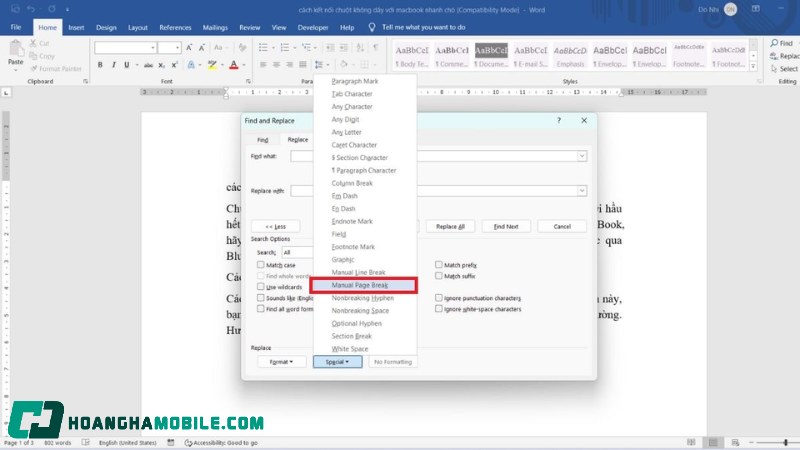Switch to the Find tab
Screen dimensions: 800x450
pos(262,140)
